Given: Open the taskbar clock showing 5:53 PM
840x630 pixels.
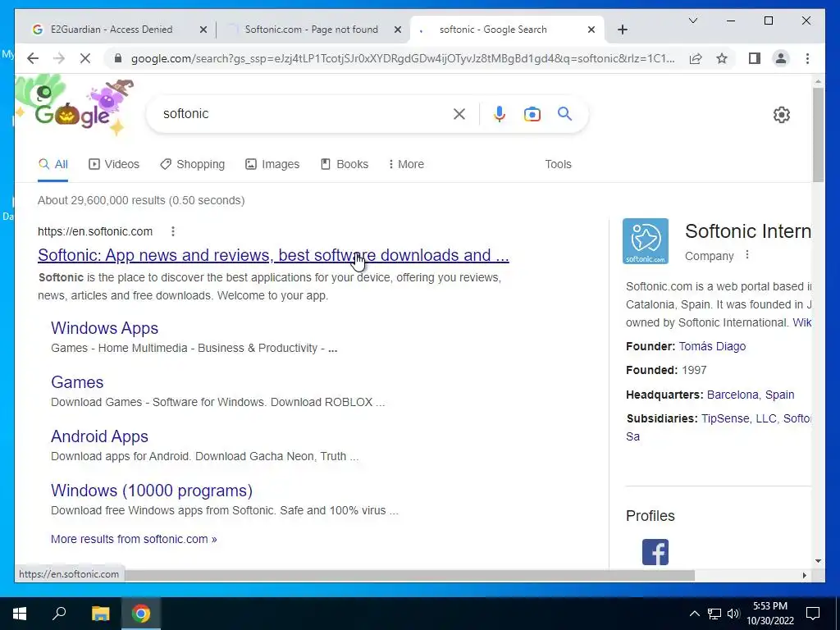Looking at the screenshot, I should pos(770,614).
